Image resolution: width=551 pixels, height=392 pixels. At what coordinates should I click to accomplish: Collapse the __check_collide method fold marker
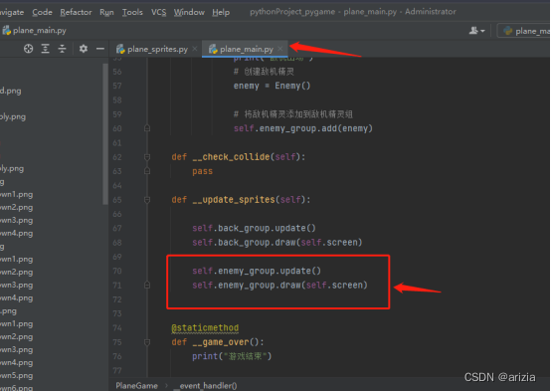point(147,157)
